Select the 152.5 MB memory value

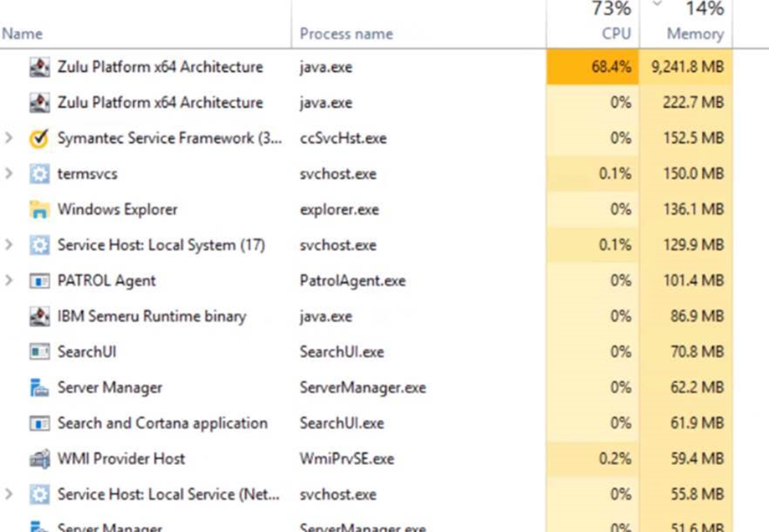point(694,138)
